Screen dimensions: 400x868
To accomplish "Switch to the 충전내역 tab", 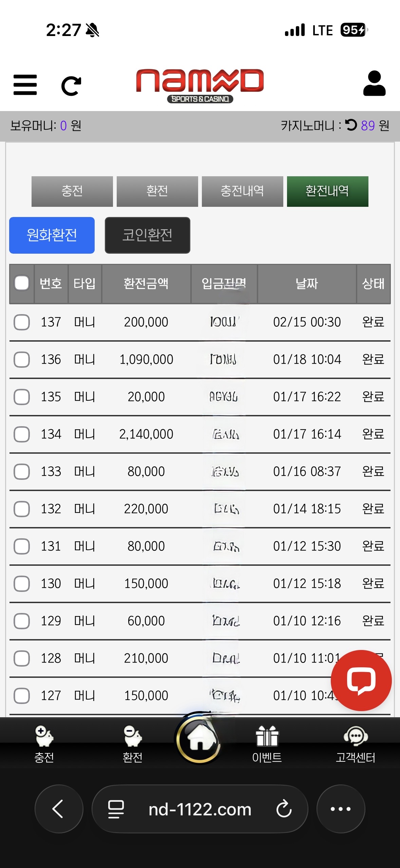I will (242, 191).
